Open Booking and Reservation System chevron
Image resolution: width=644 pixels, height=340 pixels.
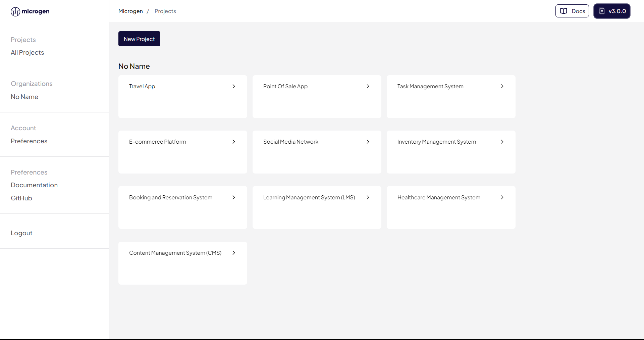(x=234, y=197)
